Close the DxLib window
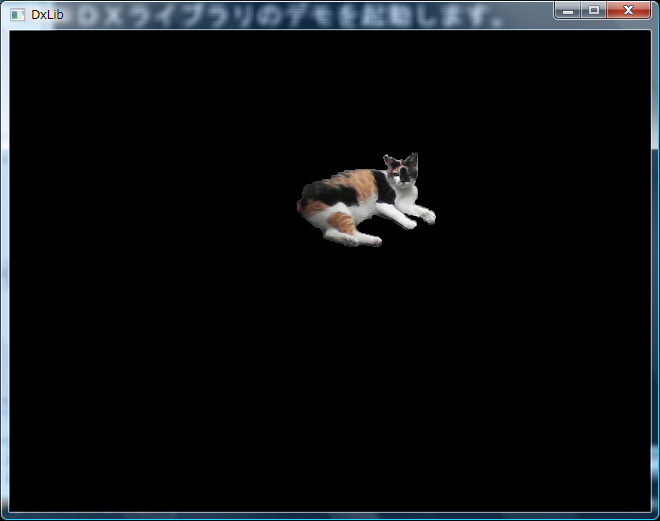The height and width of the screenshot is (521, 660). [629, 10]
